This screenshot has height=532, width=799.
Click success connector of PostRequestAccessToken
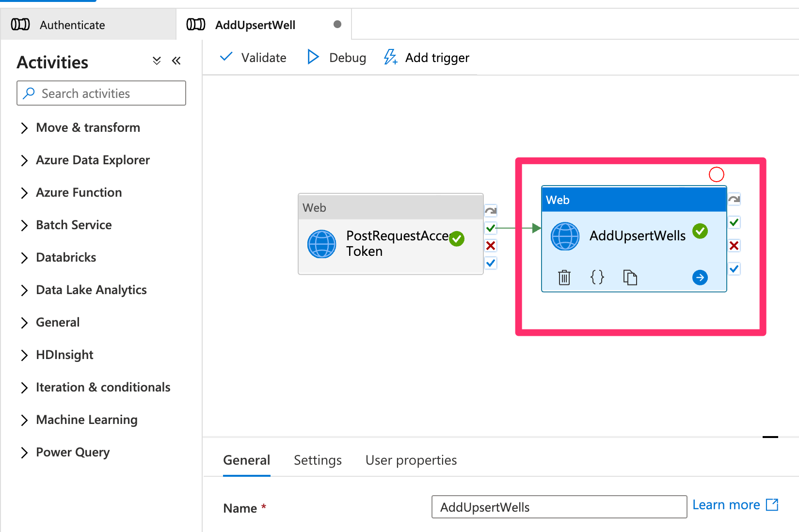(x=491, y=228)
